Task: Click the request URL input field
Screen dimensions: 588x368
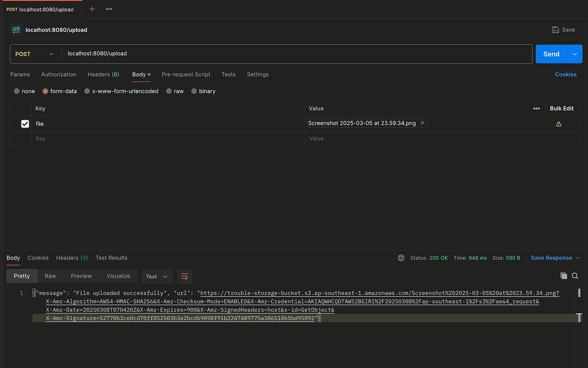Action: pos(296,54)
